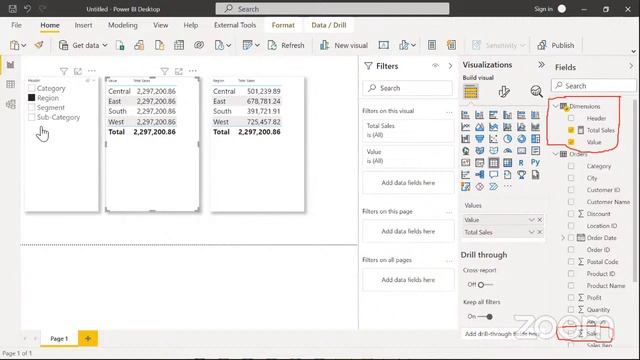Open Report view in left sidebar
640x360 pixels.
[x=11, y=65]
